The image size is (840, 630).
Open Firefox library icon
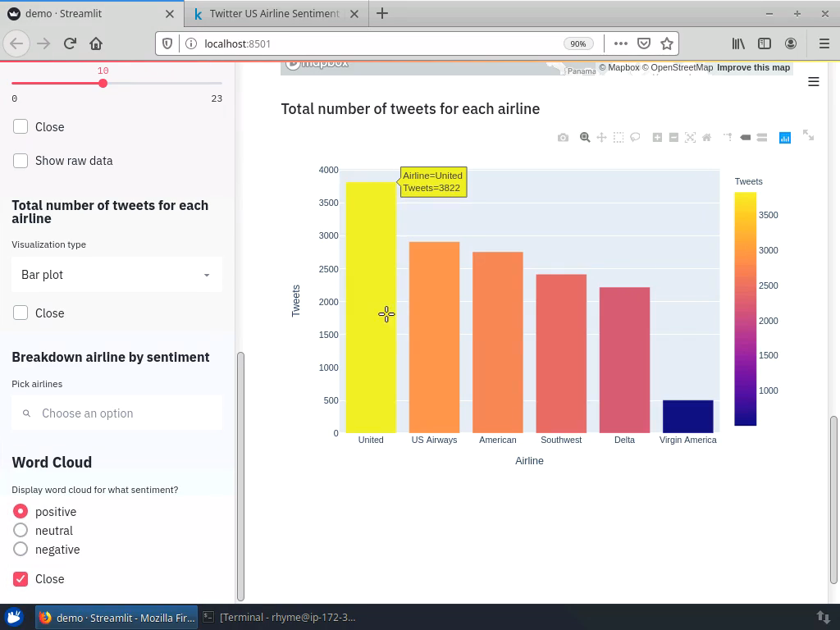tap(738, 43)
